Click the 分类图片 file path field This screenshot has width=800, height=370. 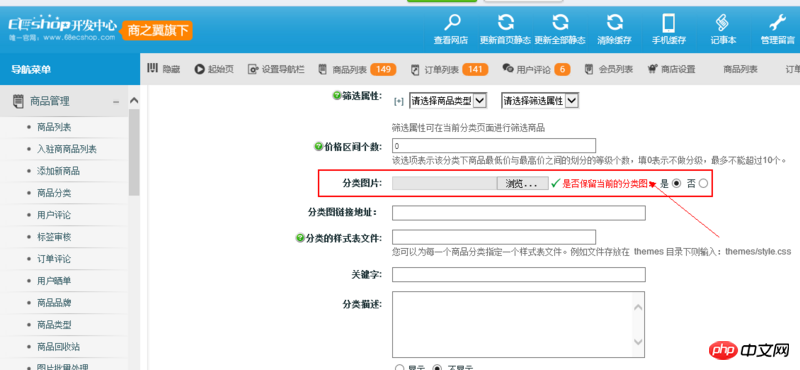coord(444,184)
